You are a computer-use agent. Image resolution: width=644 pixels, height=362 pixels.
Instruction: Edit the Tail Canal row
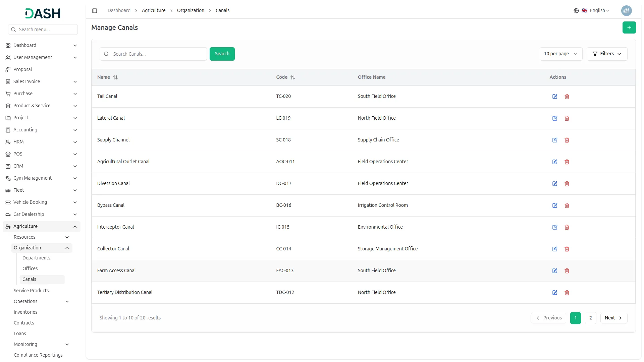point(555,97)
